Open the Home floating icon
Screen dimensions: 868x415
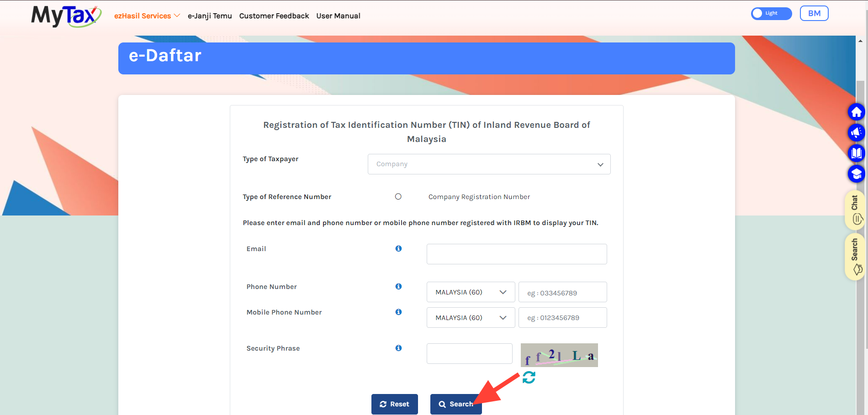[x=856, y=112]
